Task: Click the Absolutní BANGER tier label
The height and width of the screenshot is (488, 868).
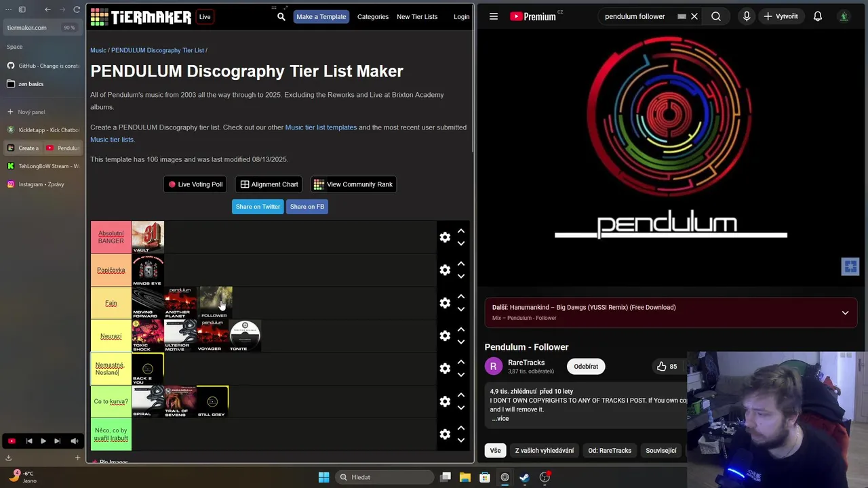Action: click(111, 237)
